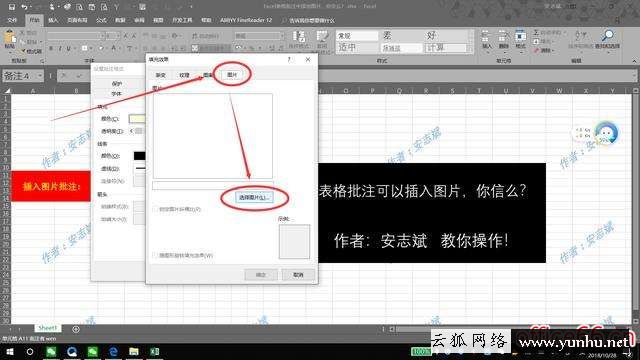Image resolution: width=640 pixels, height=360 pixels.
Task: Click the Undo arrow in quick access toolbar
Action: point(24,7)
